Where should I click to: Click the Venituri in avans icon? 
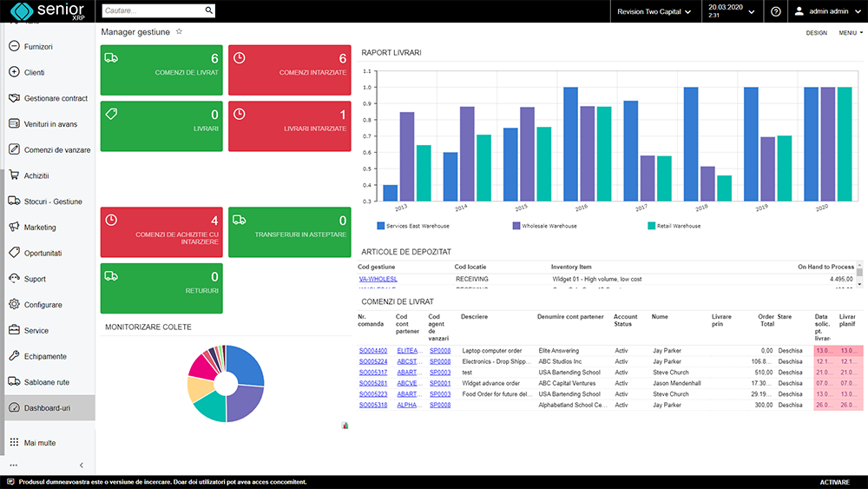(15, 123)
